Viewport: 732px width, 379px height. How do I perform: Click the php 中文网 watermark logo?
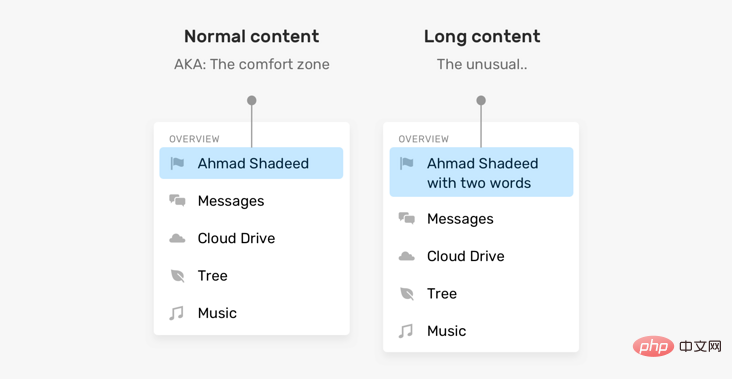pyautogui.click(x=677, y=346)
